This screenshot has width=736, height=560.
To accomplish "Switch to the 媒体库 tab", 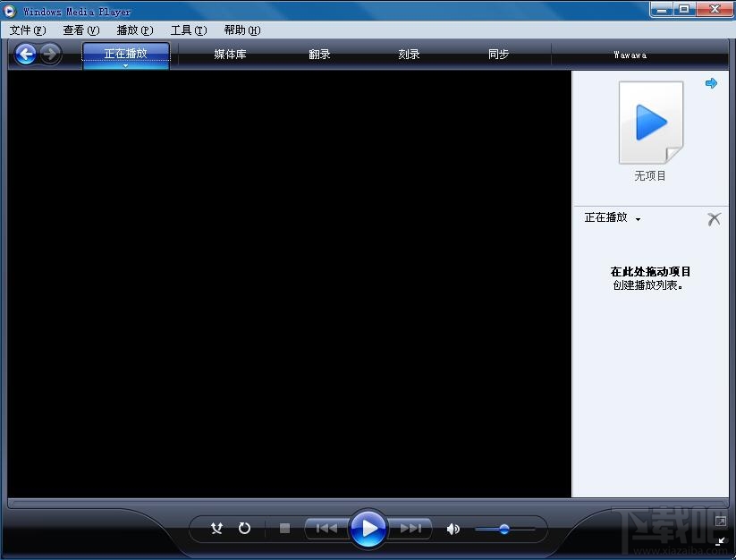I will [x=229, y=54].
